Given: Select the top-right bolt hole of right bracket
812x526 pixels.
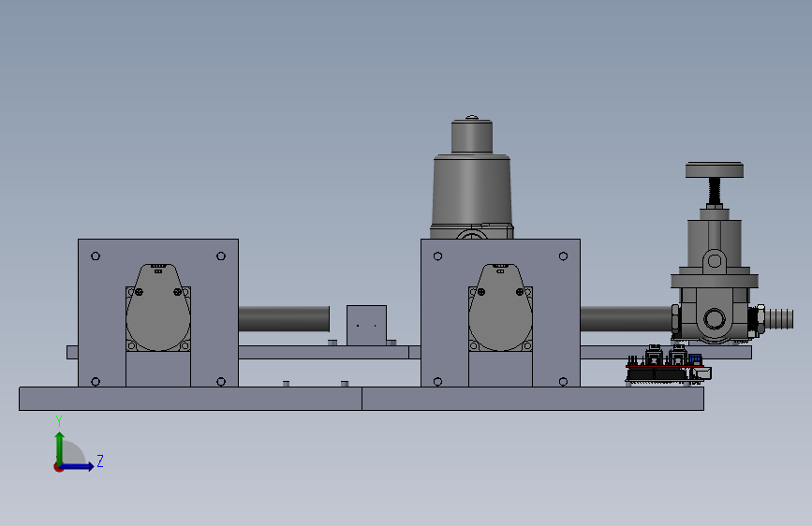Looking at the screenshot, I should pyautogui.click(x=564, y=256).
